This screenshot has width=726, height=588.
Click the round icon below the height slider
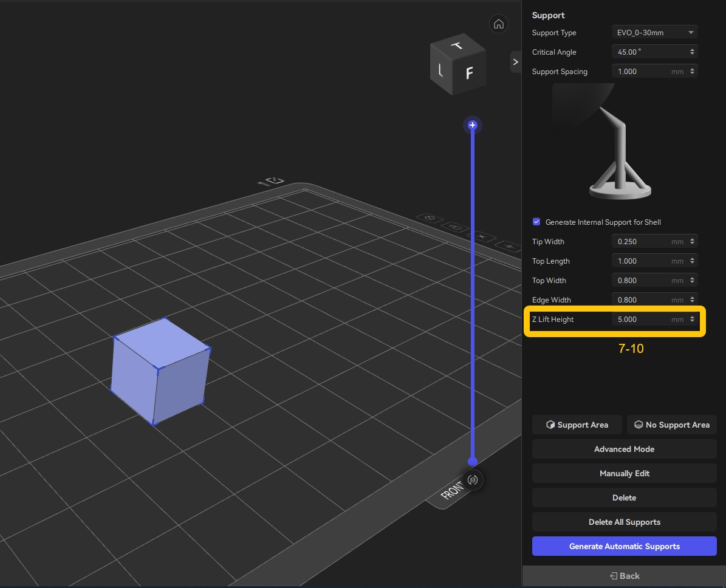coord(473,480)
